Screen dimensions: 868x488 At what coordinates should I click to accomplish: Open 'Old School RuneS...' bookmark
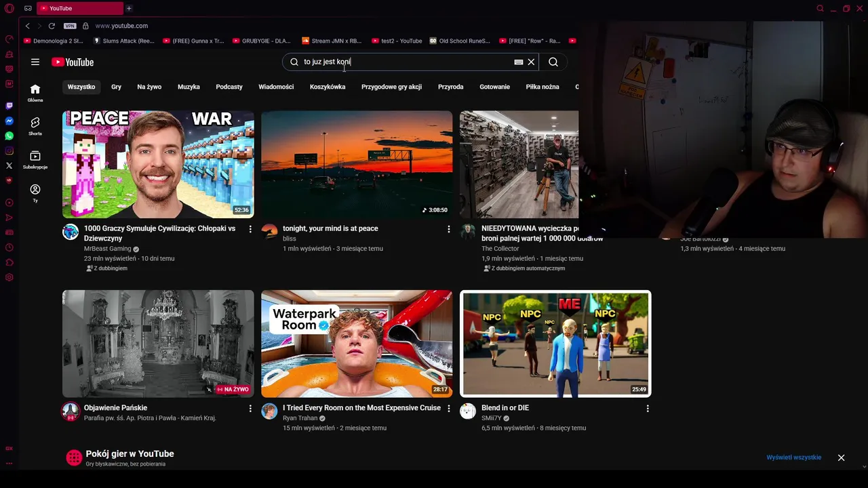[x=459, y=41]
